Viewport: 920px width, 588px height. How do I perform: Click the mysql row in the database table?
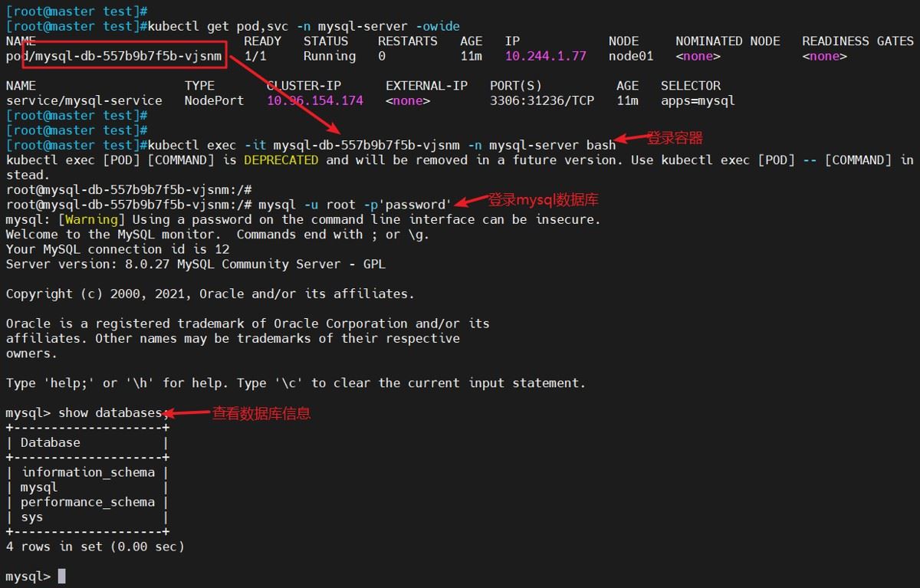[87, 488]
